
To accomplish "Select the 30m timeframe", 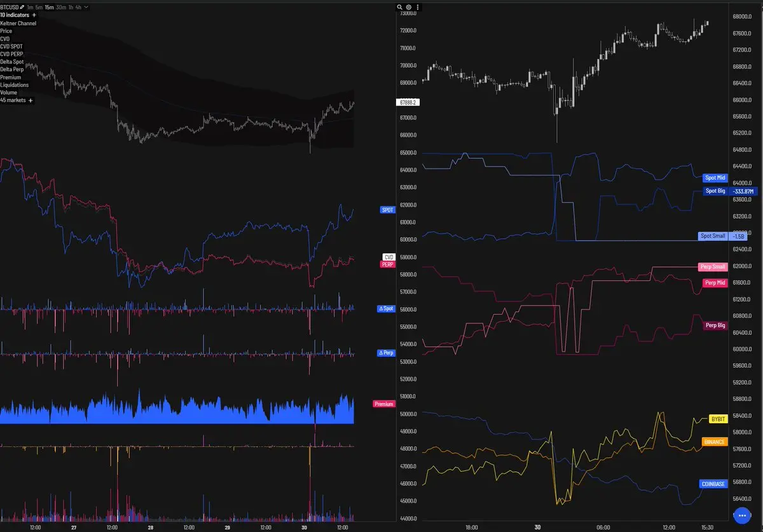I will [60, 7].
